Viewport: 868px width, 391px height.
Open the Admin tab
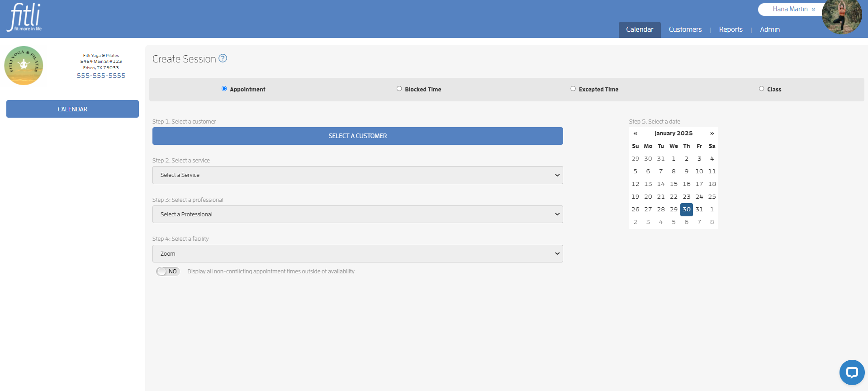pyautogui.click(x=770, y=29)
